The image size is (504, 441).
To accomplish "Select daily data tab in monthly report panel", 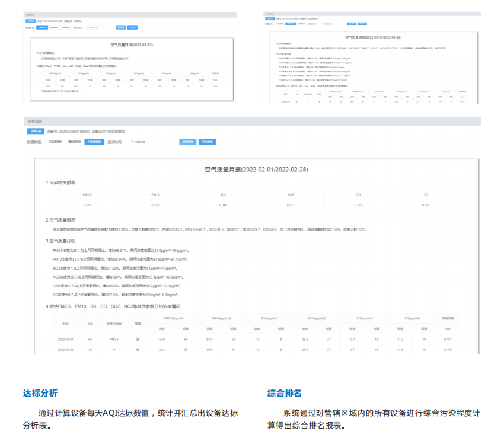I will tap(55, 142).
